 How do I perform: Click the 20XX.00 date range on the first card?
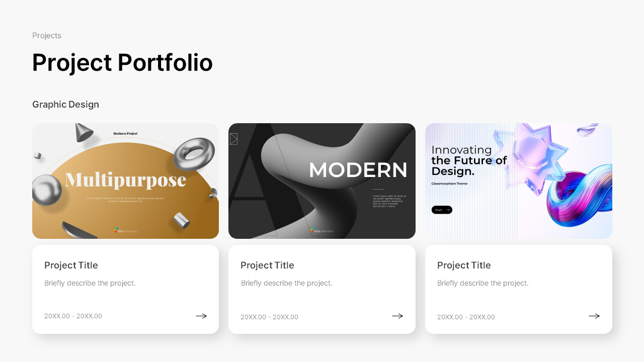coord(73,316)
